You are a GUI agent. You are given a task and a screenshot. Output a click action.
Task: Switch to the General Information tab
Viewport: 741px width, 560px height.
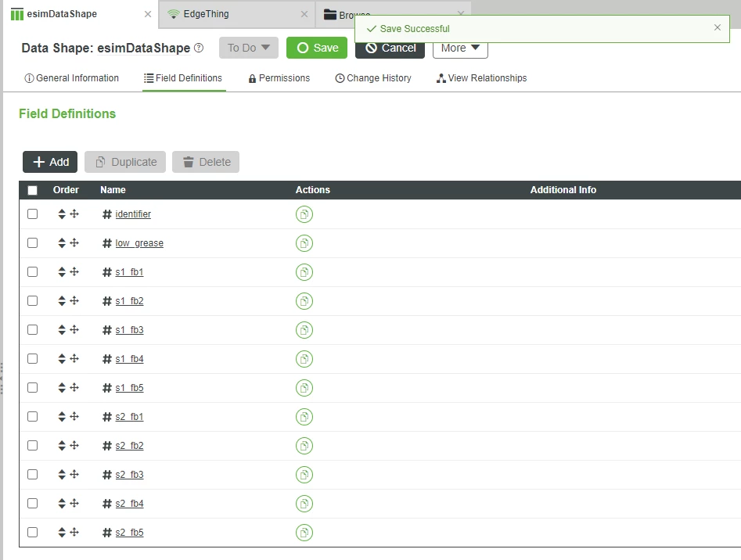coord(71,78)
